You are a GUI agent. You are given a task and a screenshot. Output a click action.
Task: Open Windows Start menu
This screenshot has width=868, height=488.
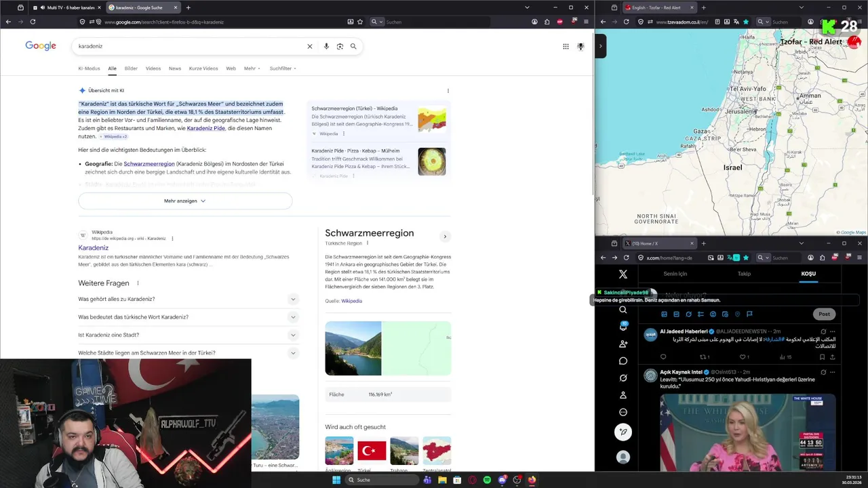coord(336,480)
